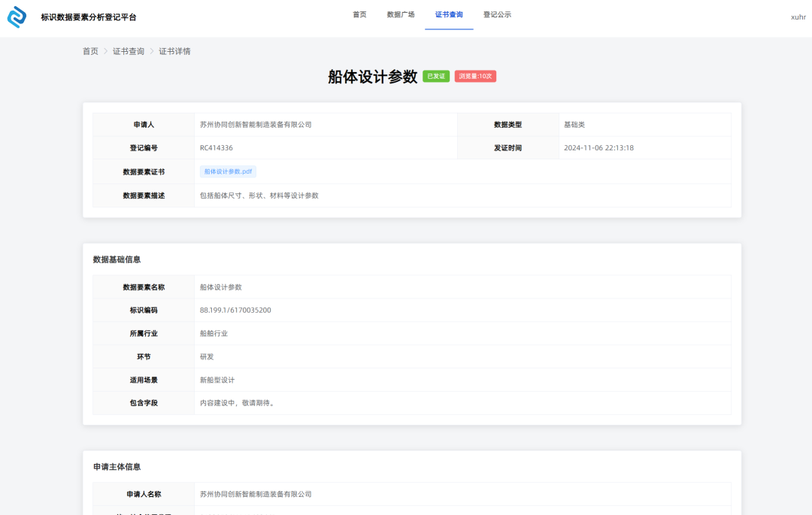Click the xuhr username in top right

[x=797, y=17]
